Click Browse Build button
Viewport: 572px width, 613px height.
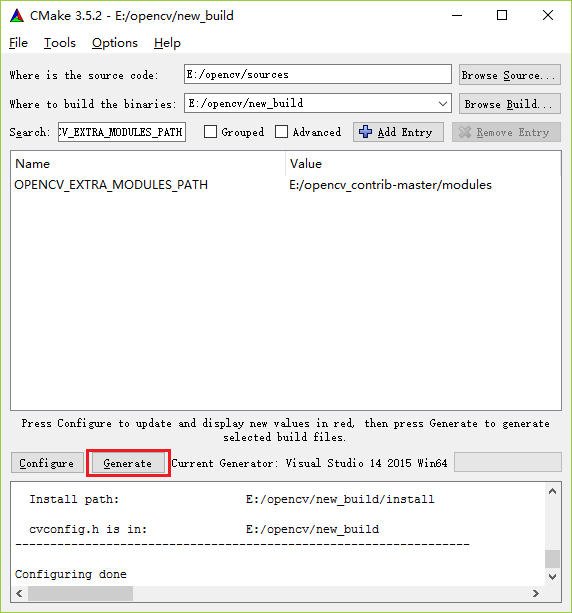(x=509, y=104)
